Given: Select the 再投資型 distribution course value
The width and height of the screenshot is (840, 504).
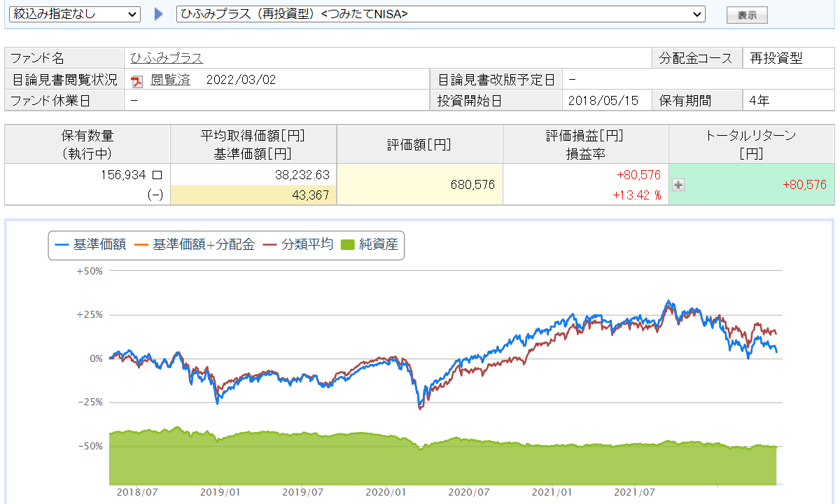Looking at the screenshot, I should click(x=776, y=58).
